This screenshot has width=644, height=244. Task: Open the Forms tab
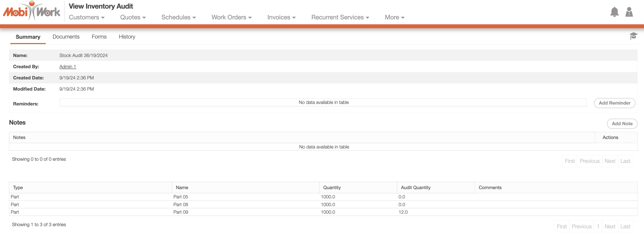click(99, 37)
